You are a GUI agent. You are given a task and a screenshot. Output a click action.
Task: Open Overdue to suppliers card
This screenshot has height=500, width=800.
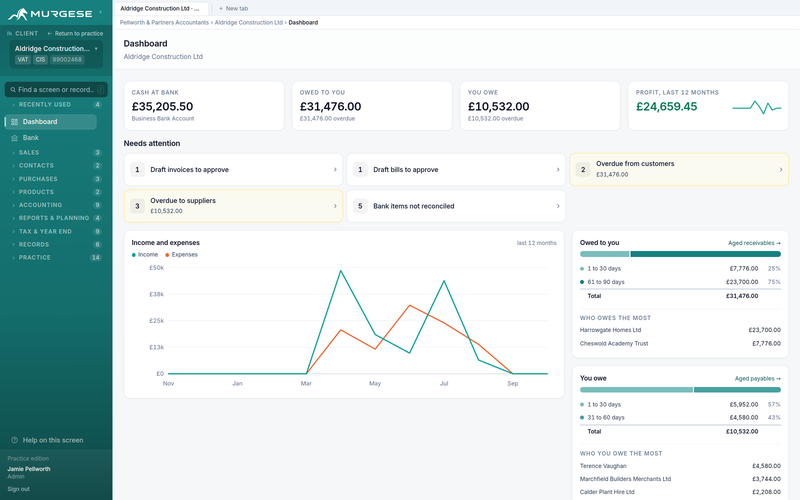[233, 206]
